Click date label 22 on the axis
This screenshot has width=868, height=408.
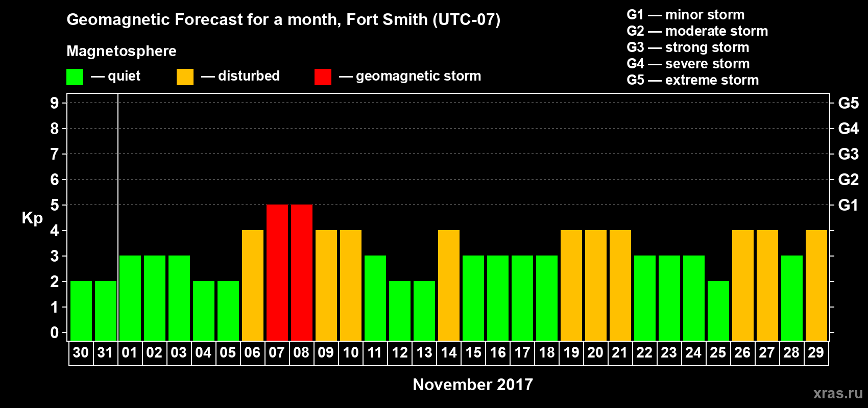644,352
